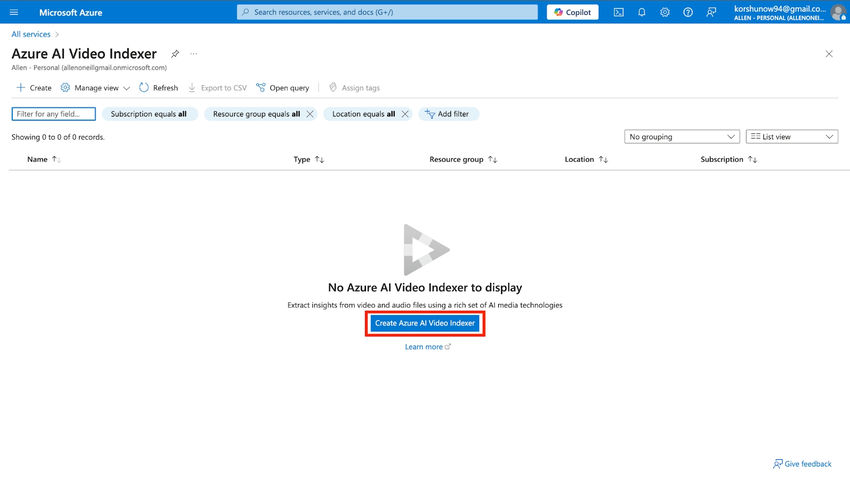Click the user avatar picture
The image size is (850, 482).
tap(838, 12)
